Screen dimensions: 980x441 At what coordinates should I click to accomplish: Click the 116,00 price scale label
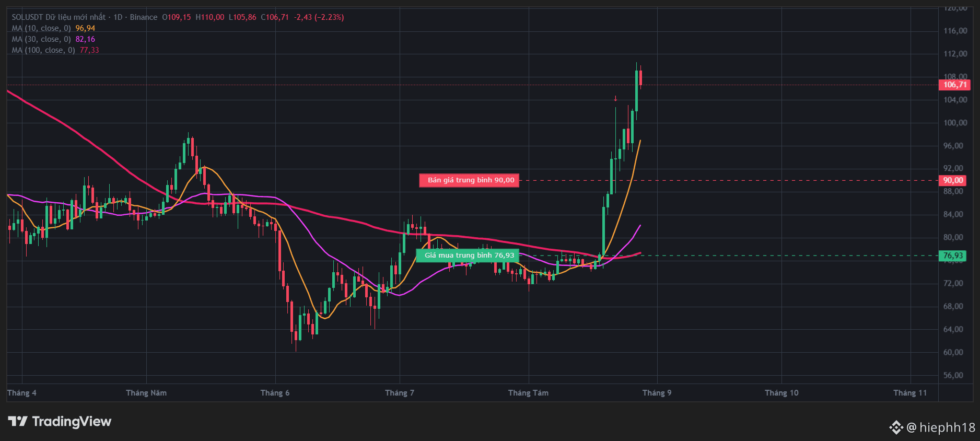[955, 31]
